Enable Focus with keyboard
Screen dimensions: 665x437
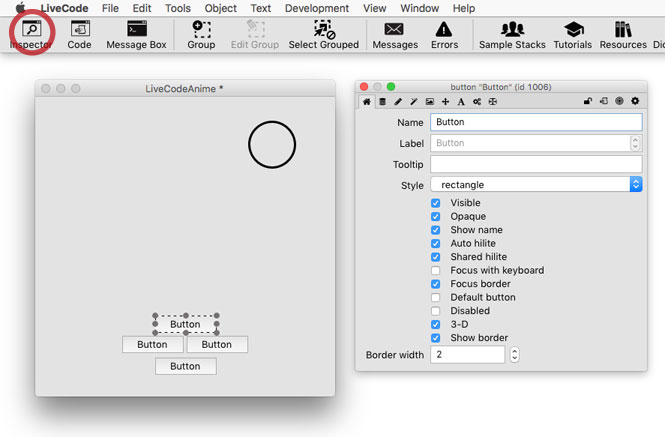[x=436, y=270]
